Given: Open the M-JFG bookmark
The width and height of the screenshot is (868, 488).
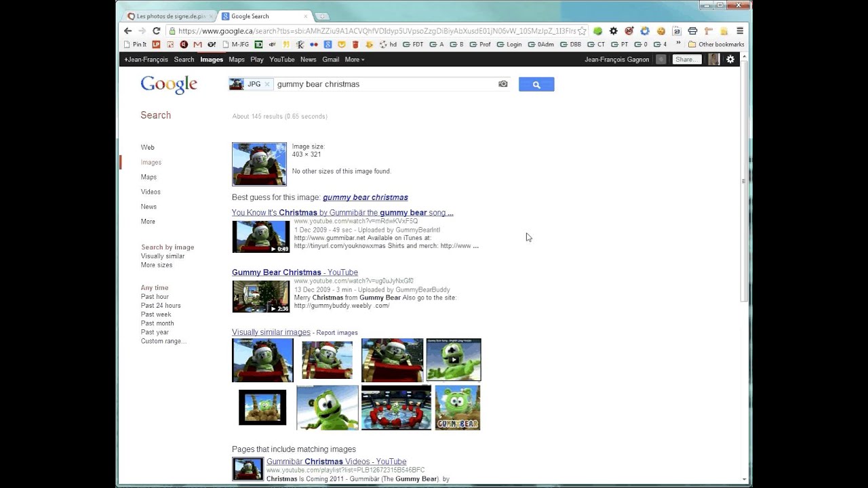Looking at the screenshot, I should pyautogui.click(x=235, y=44).
